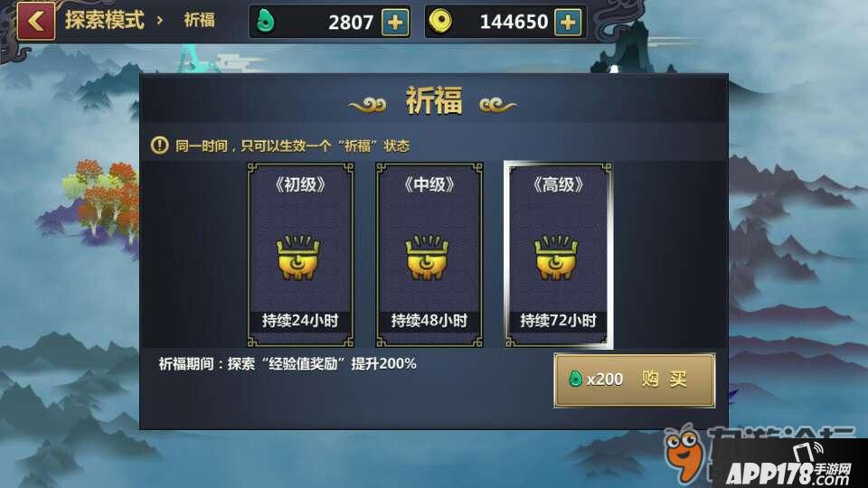Select the 《初级》 blessing card
Viewport: 868px width, 488px height.
point(300,255)
